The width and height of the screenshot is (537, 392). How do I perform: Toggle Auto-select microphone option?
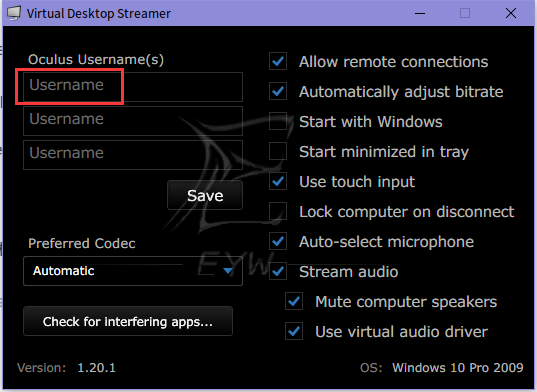(x=278, y=241)
